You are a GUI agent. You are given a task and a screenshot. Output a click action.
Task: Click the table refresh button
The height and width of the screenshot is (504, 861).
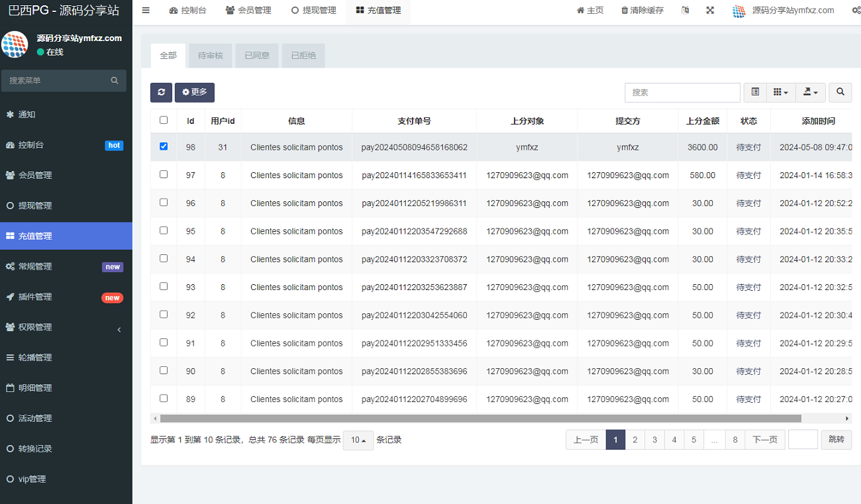coord(161,93)
